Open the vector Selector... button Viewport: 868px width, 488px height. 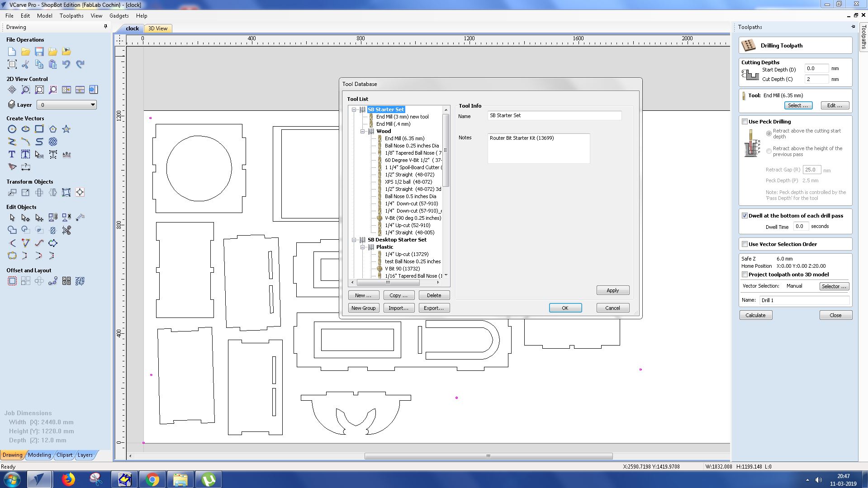coord(834,286)
